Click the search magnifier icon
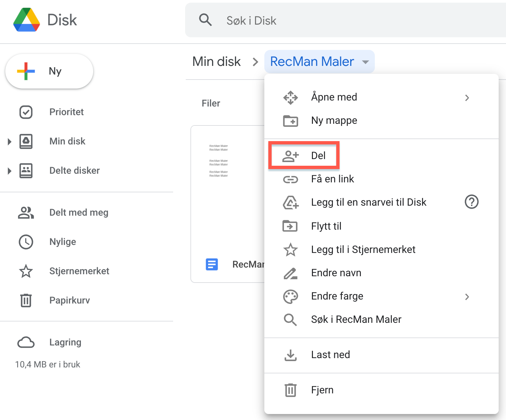The image size is (506, 420). pyautogui.click(x=205, y=20)
